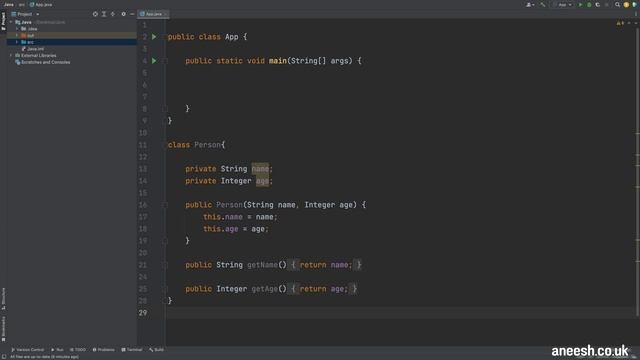Fold the main method at line 4
This screenshot has height=360, width=640.
click(x=165, y=61)
